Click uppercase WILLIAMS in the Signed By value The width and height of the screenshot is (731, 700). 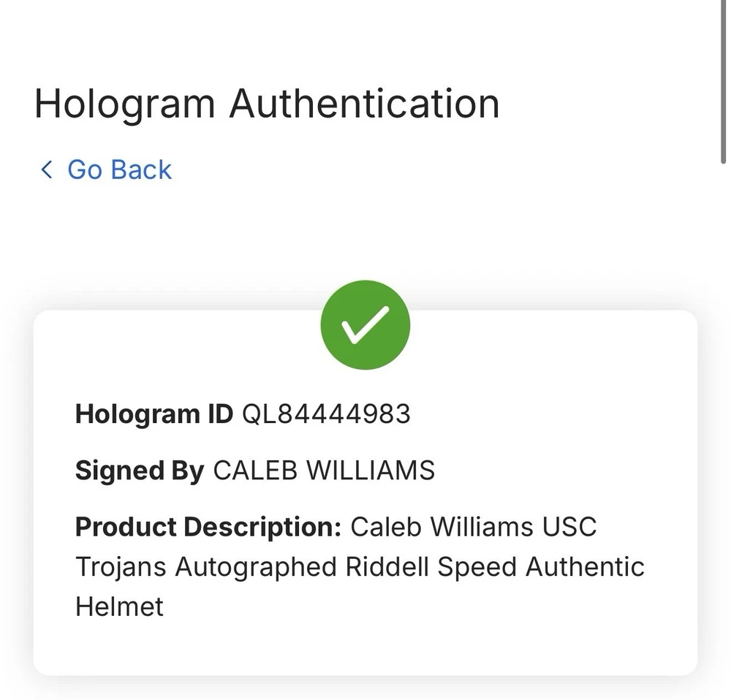(370, 470)
